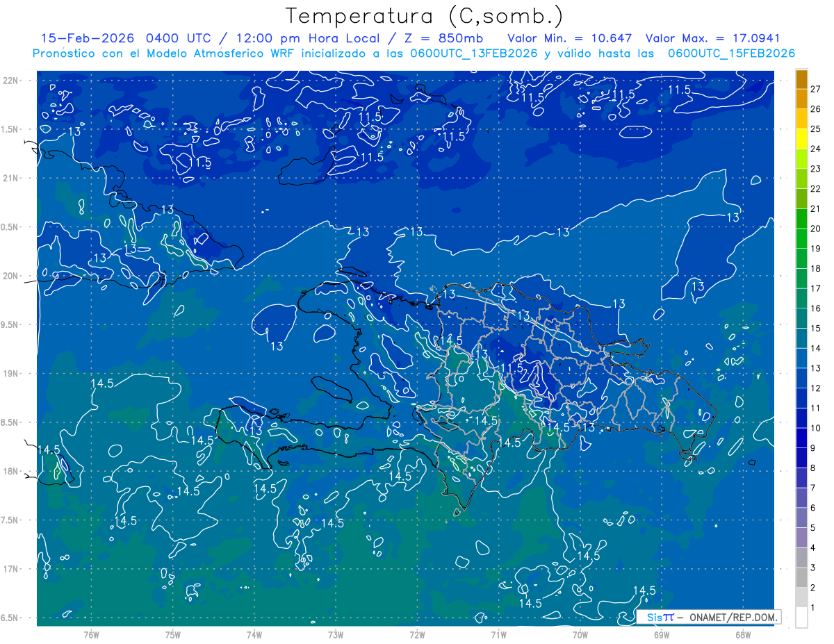Click the "4" colorbar legend value
834x644 pixels.
click(x=813, y=547)
